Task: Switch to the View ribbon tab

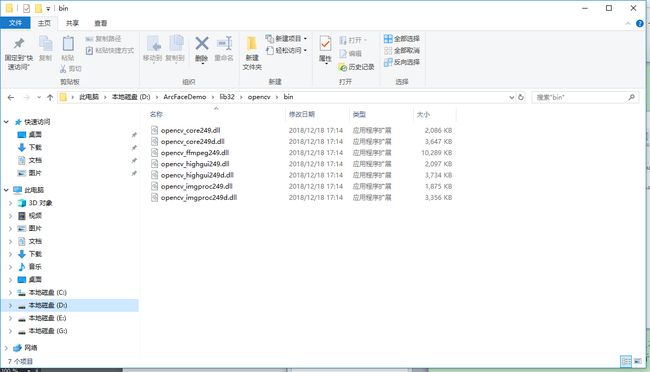Action: (101, 23)
